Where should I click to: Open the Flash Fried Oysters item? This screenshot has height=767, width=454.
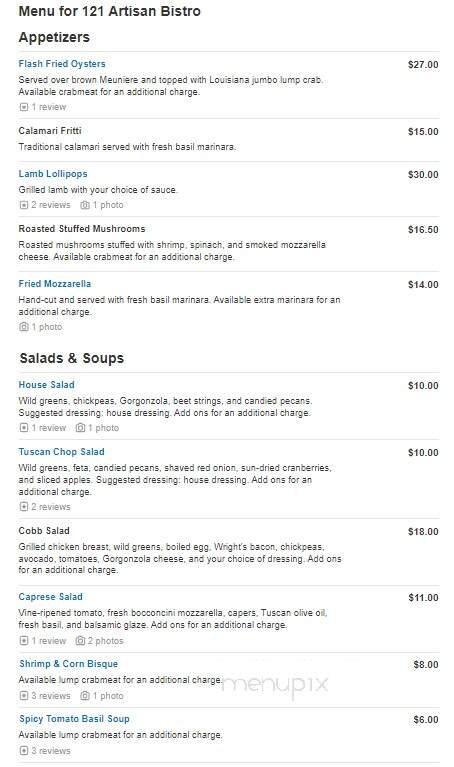tap(62, 64)
